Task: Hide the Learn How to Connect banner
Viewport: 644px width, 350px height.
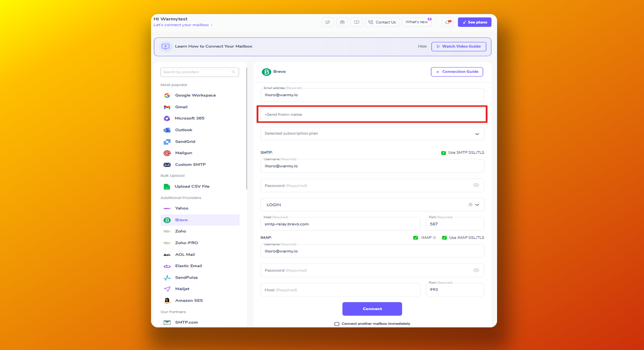Action: tap(422, 46)
